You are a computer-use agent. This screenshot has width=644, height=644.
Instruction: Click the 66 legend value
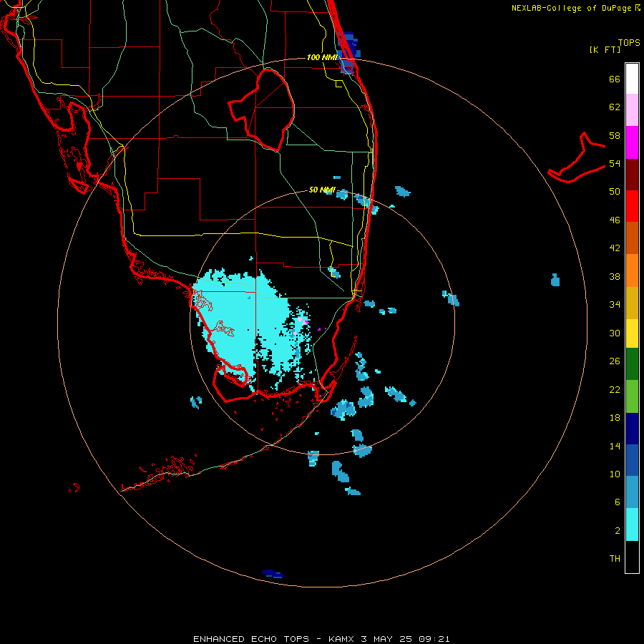(615, 79)
